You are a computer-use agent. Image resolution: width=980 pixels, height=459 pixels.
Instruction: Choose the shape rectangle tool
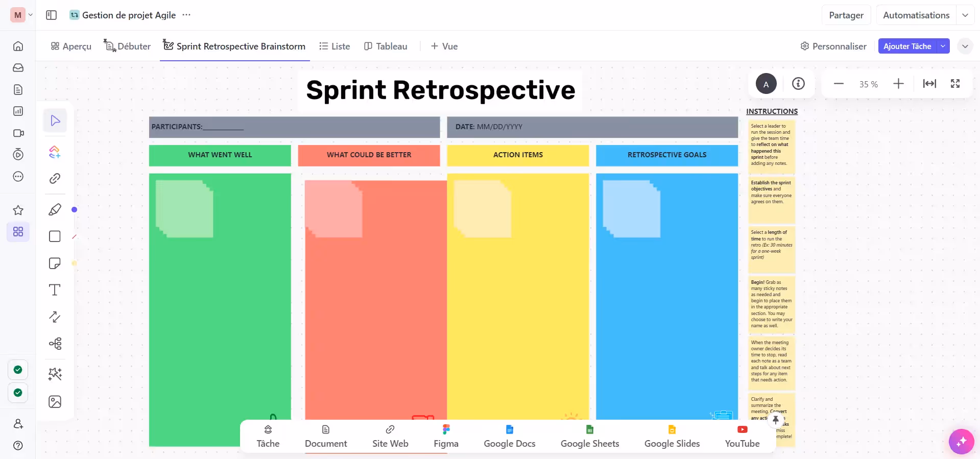(x=55, y=236)
